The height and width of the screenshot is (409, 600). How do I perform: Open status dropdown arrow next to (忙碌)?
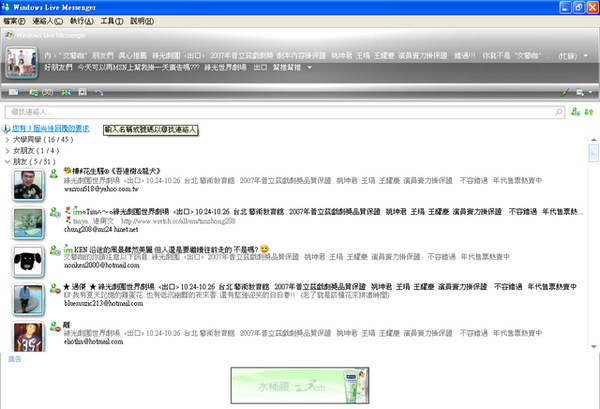coord(586,56)
